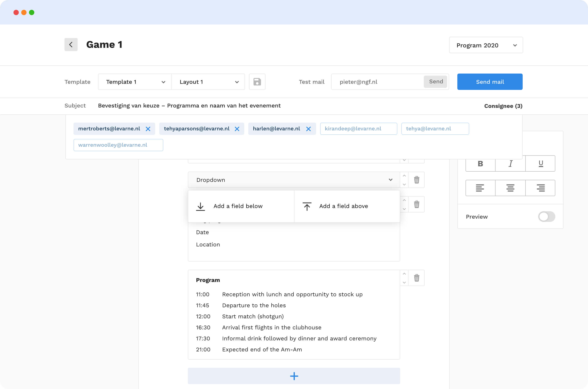Apply underline formatting
This screenshot has height=389, width=588.
click(x=540, y=163)
